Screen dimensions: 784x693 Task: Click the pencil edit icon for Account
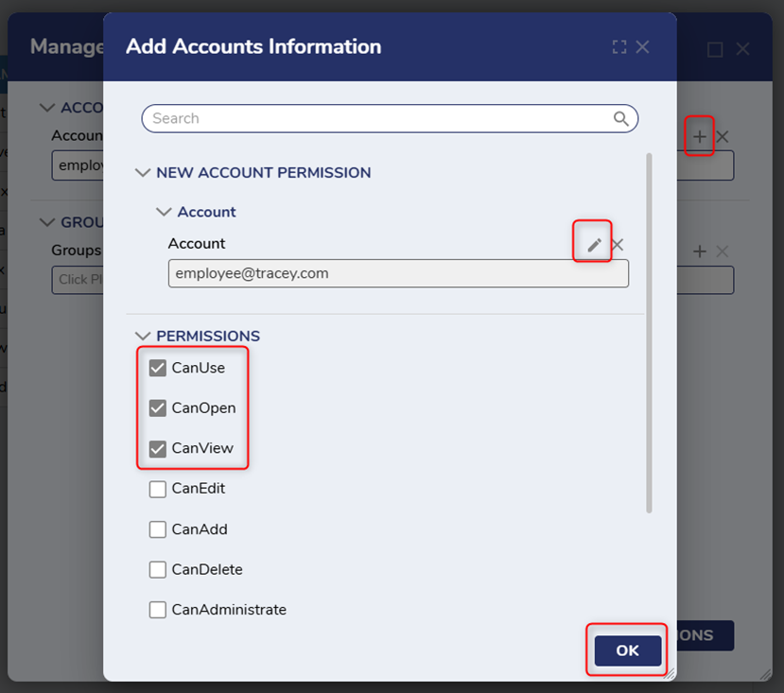tap(594, 245)
